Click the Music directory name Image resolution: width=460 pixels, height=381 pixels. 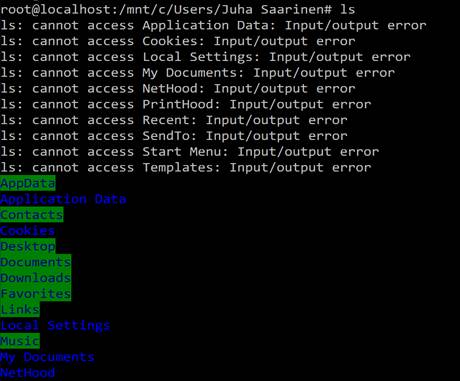click(20, 341)
